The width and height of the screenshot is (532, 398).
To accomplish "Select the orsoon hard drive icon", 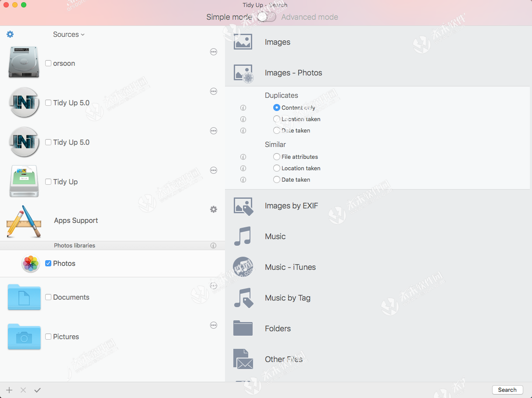I will pos(24,62).
